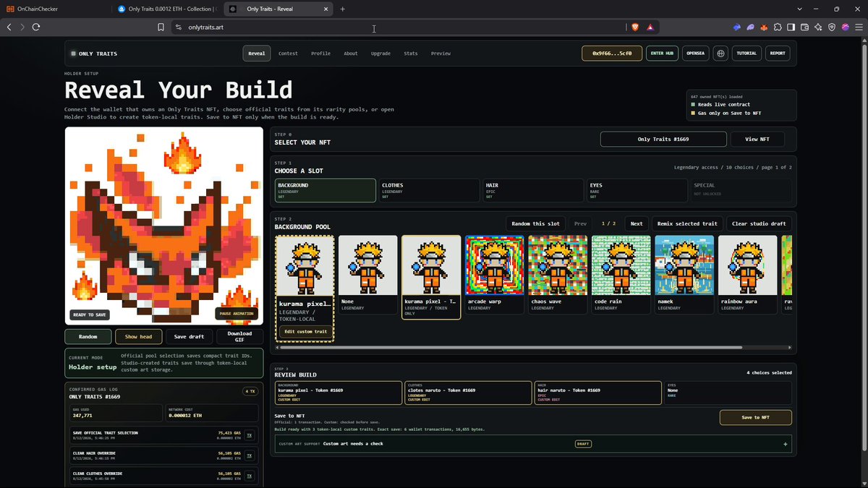This screenshot has width=868, height=488.
Task: Switch to the OnChainChecker browser tab
Action: tap(54, 9)
